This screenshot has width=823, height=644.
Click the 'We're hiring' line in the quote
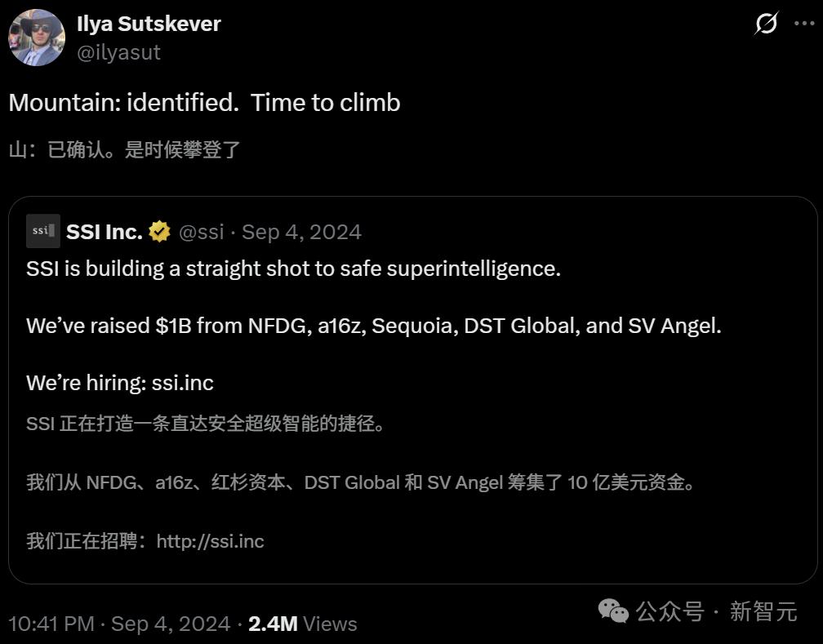(119, 382)
